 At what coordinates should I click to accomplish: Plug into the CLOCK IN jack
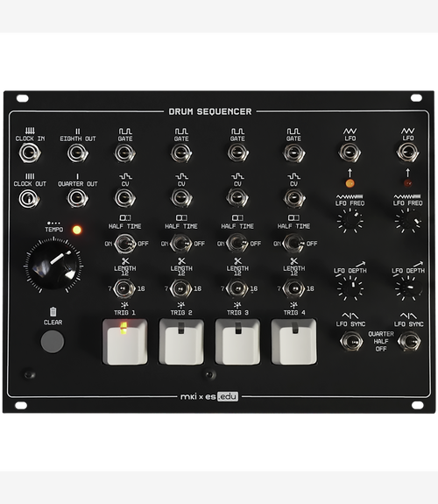(x=30, y=153)
